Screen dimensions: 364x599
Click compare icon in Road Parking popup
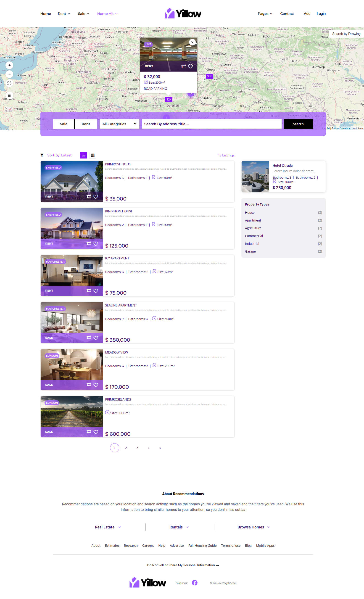(x=184, y=66)
